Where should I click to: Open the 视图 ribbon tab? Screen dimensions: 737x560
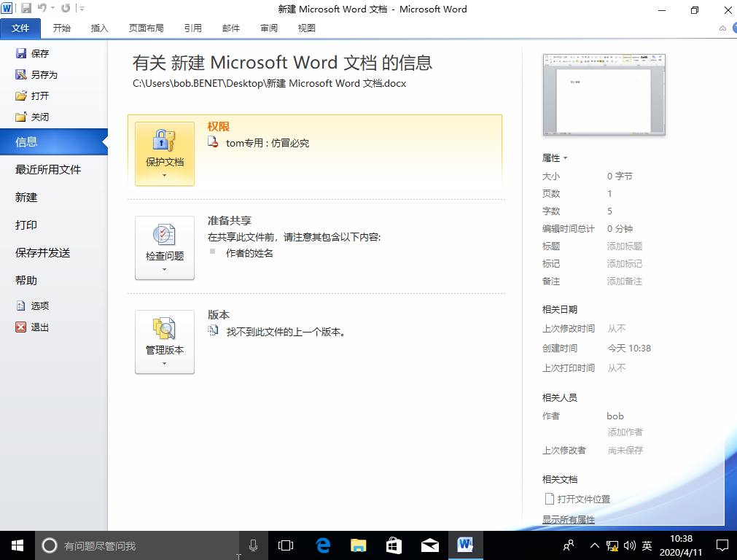coord(306,28)
